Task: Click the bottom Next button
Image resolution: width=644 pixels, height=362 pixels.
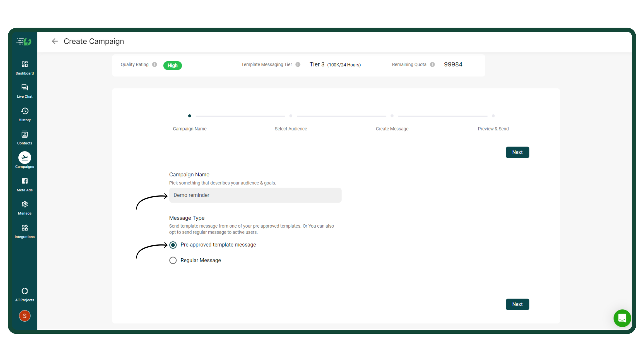Action: [517, 305]
